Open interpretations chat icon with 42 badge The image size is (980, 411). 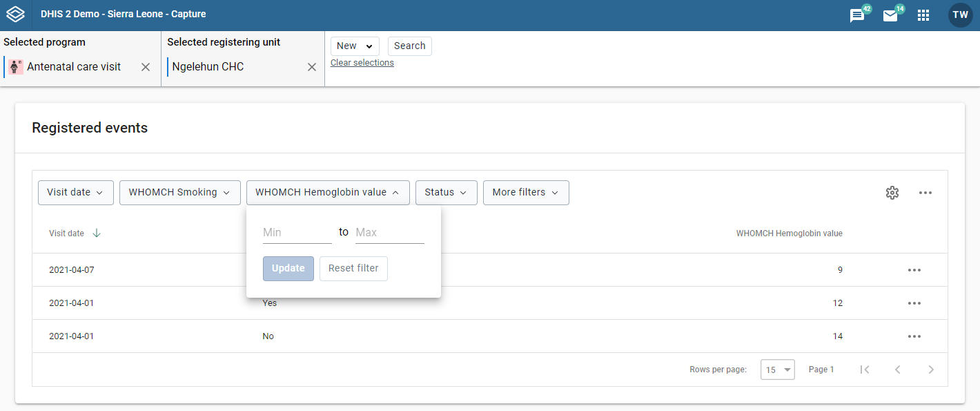[858, 15]
